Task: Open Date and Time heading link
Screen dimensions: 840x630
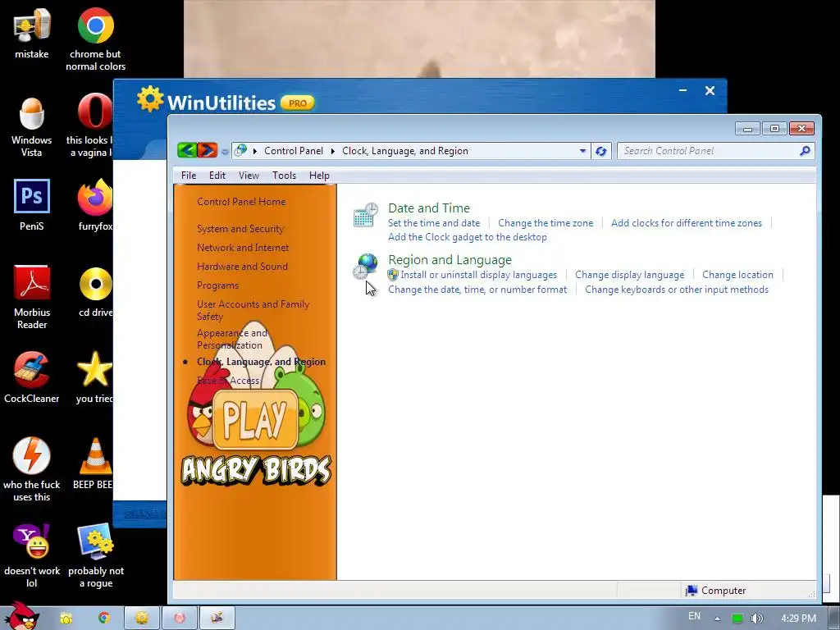Action: (x=428, y=208)
